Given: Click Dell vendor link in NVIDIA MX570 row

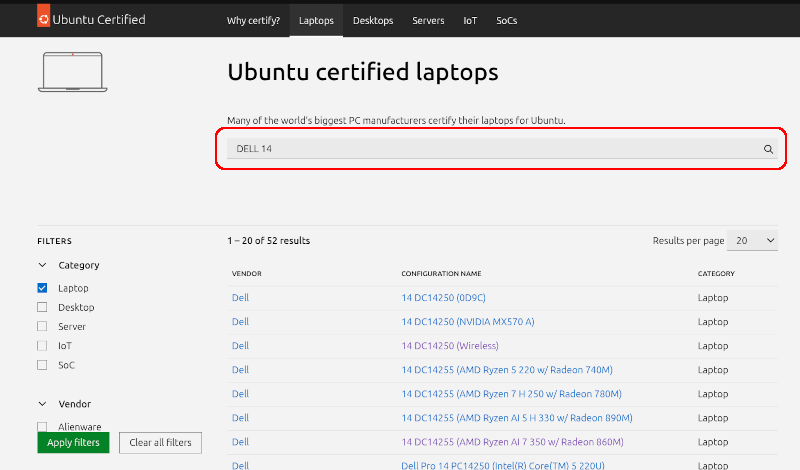Looking at the screenshot, I should pyautogui.click(x=240, y=321).
